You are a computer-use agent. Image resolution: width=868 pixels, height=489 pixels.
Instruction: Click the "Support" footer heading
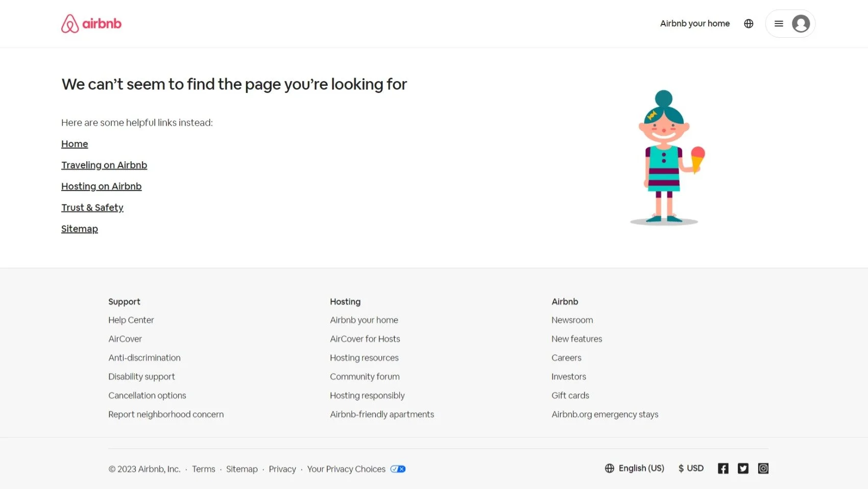tap(124, 302)
